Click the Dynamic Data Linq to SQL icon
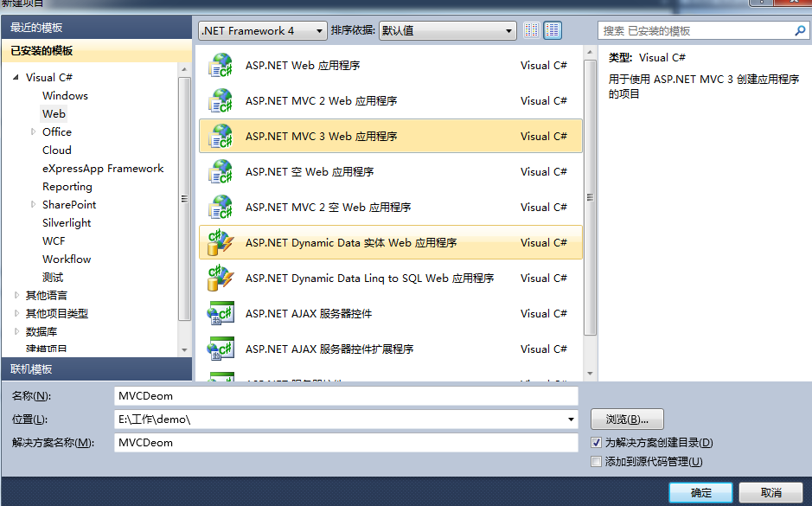This screenshot has height=506, width=812. [x=221, y=279]
